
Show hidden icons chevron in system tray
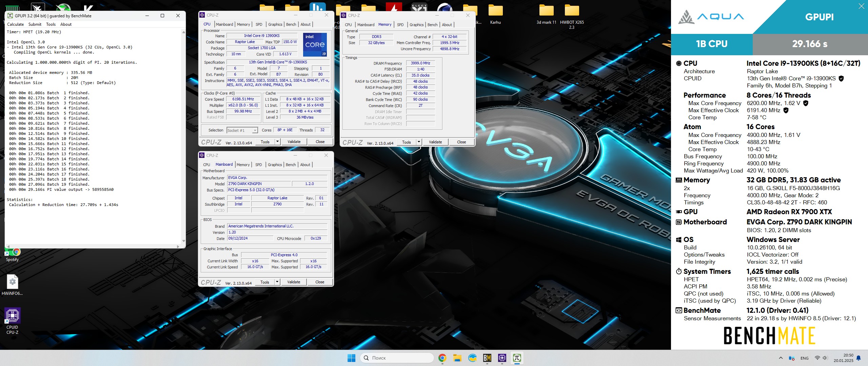pyautogui.click(x=781, y=358)
